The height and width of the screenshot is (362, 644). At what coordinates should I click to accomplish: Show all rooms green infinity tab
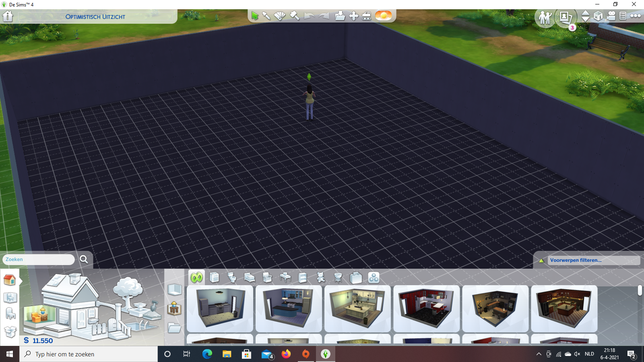197,277
